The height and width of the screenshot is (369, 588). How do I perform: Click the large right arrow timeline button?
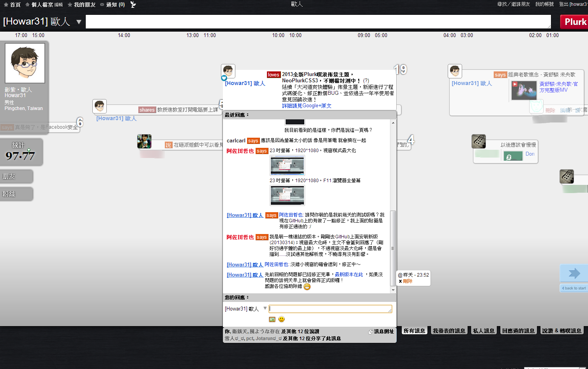pyautogui.click(x=574, y=273)
